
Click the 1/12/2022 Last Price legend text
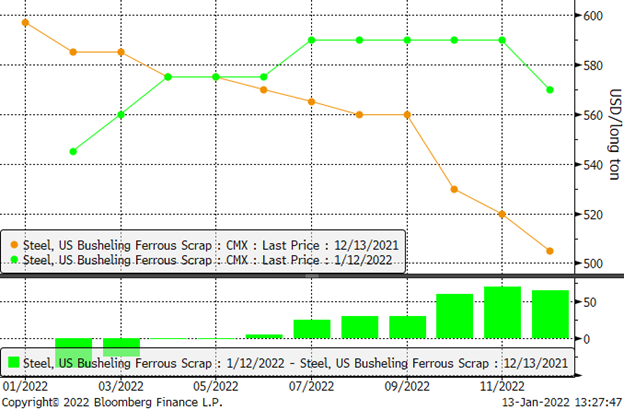[211, 258]
